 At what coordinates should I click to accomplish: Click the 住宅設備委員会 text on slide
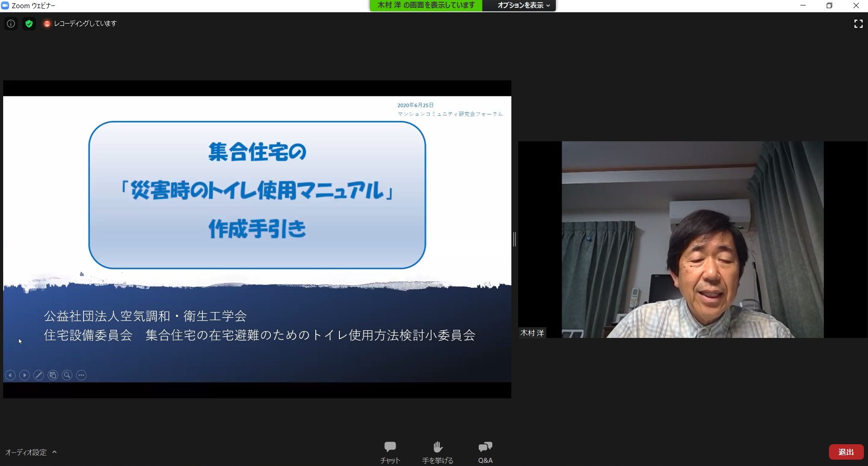88,335
